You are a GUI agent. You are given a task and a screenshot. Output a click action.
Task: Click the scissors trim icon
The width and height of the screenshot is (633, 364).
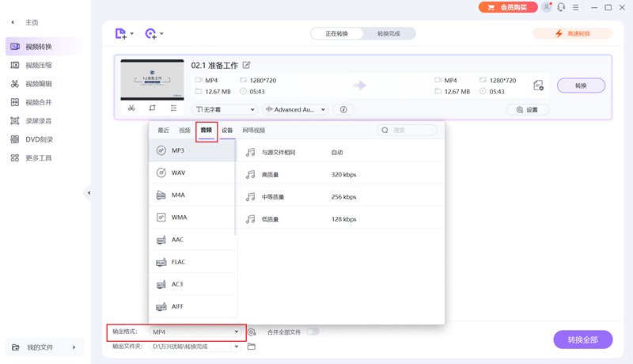(131, 108)
